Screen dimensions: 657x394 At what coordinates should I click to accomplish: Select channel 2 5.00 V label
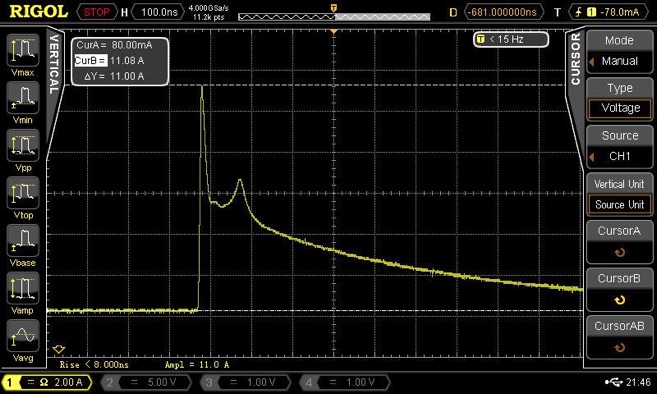pyautogui.click(x=147, y=382)
